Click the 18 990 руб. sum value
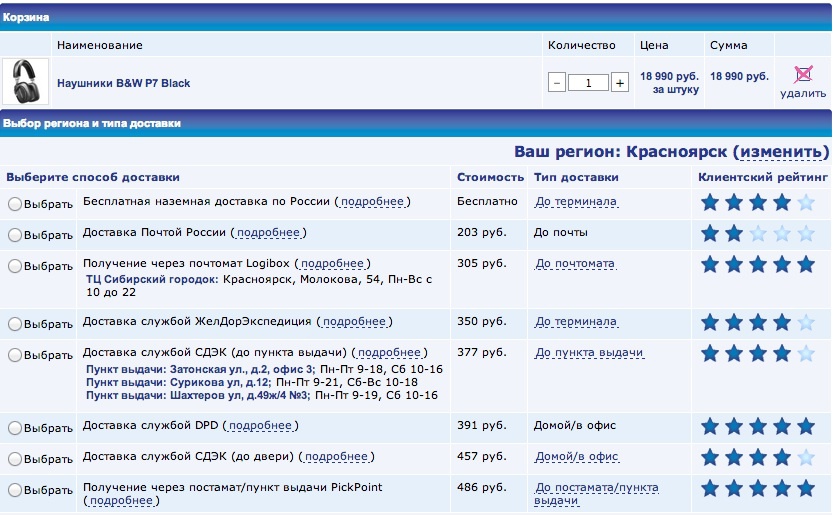 (x=739, y=76)
